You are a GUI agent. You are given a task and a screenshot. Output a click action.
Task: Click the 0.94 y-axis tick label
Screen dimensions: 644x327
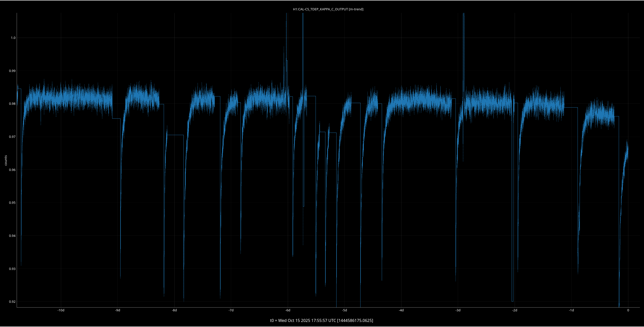tap(12, 236)
